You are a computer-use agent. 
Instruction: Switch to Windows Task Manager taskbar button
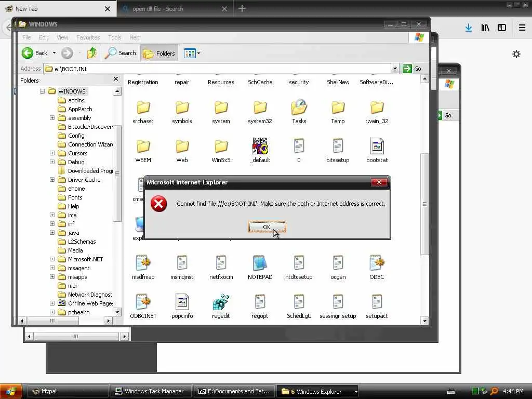coord(150,391)
